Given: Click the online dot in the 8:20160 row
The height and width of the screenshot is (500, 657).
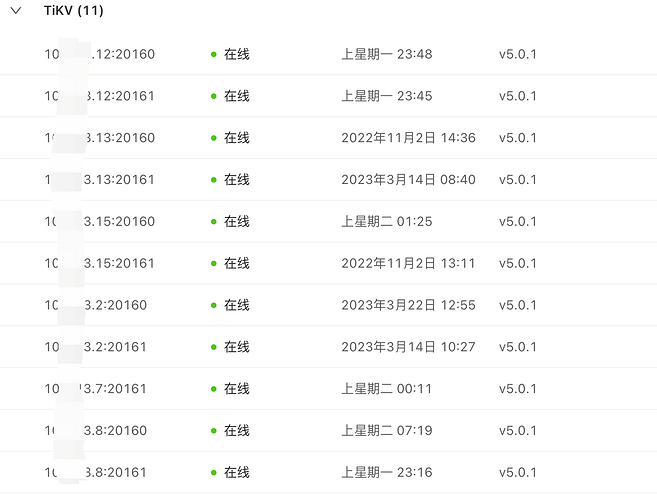Looking at the screenshot, I should coord(214,431).
